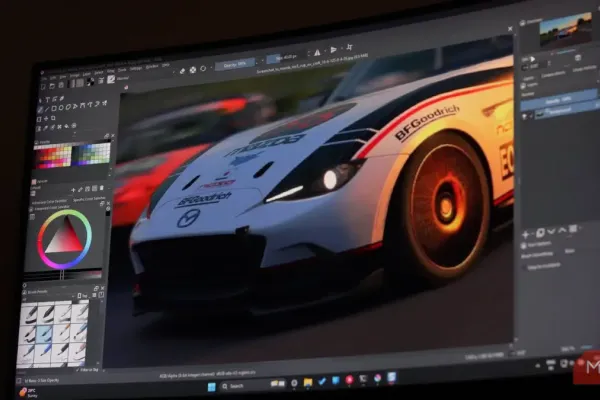600x400 pixels.
Task: Delete the selected palette swatch
Action: pos(101,188)
